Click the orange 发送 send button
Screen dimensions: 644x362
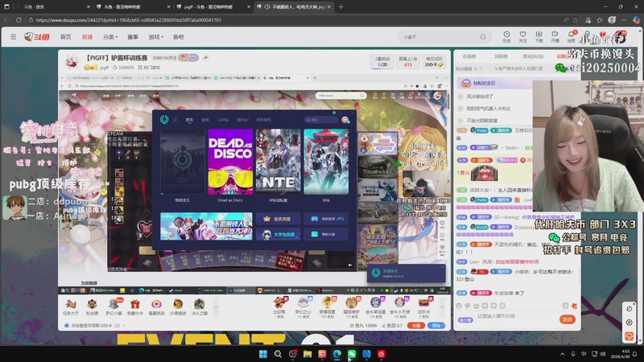[568, 319]
